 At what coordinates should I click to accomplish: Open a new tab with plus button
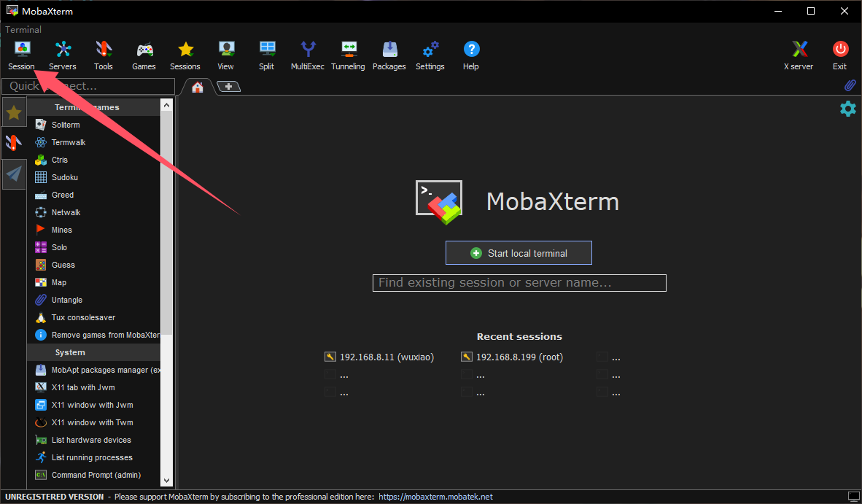[229, 86]
